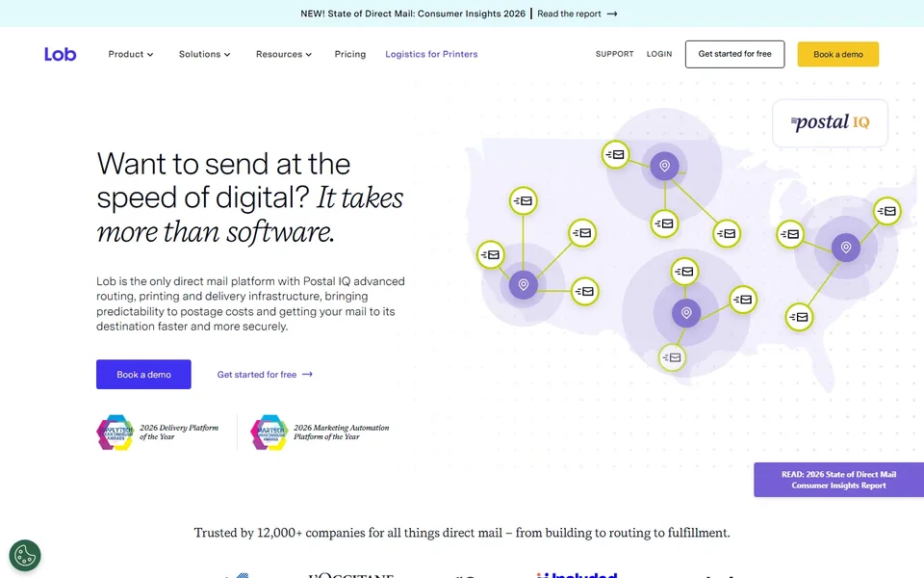Click the western map's purple location pin
Viewport: 924px width, 578px height.
523,285
